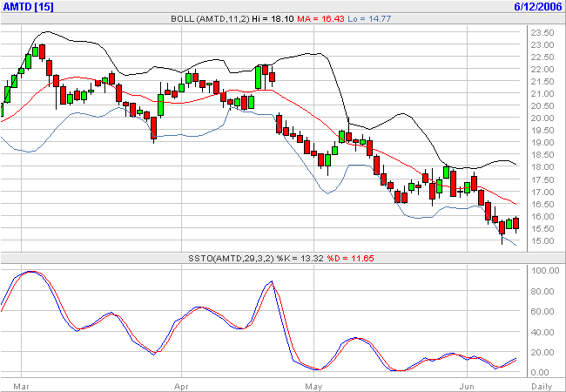Click the Daily interval label
The image size is (566, 392).
542,387
